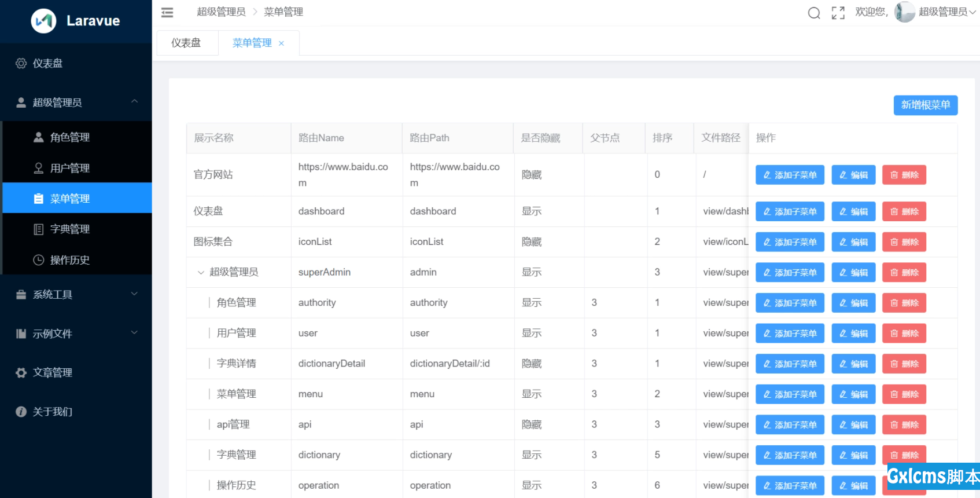This screenshot has height=498, width=980.
Task: Add submenu to 官方网站 row
Action: [790, 175]
